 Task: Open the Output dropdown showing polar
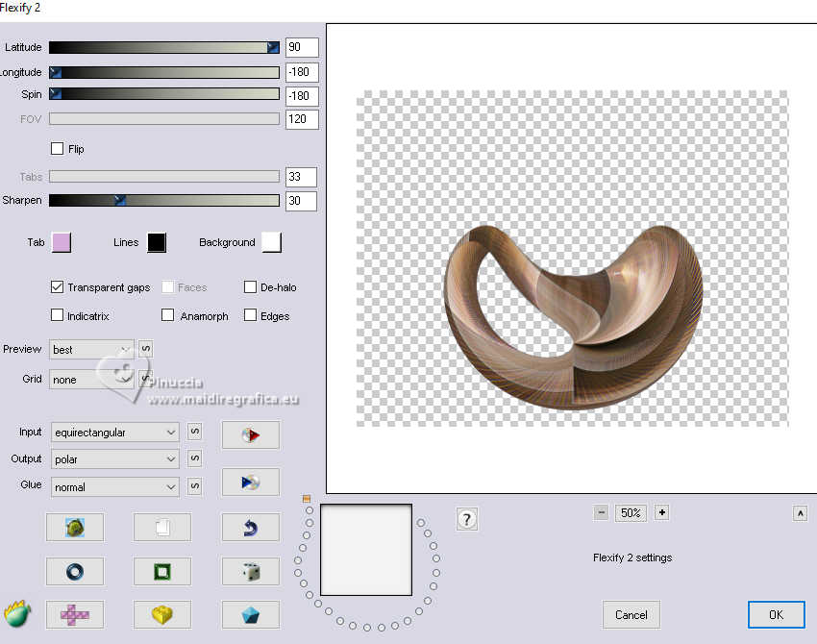point(115,459)
